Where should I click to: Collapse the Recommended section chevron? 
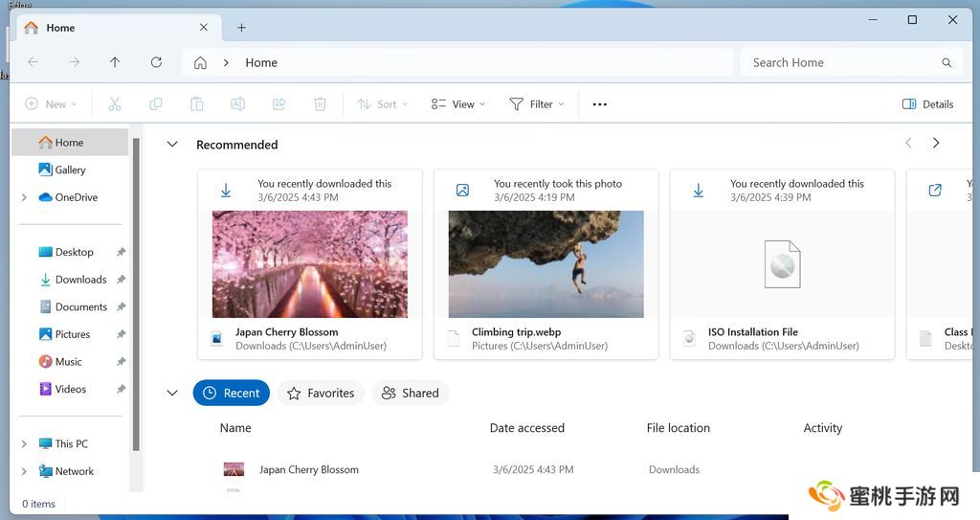pos(172,145)
